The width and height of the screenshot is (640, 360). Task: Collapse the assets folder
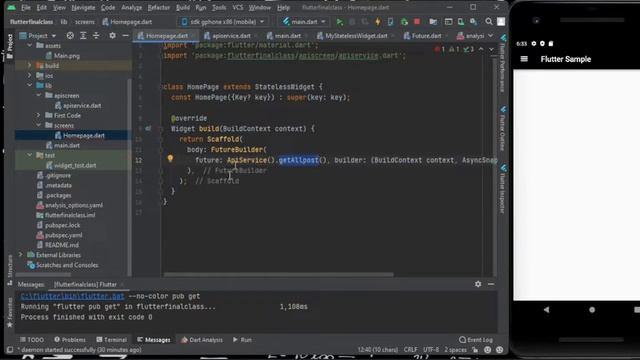(29, 46)
